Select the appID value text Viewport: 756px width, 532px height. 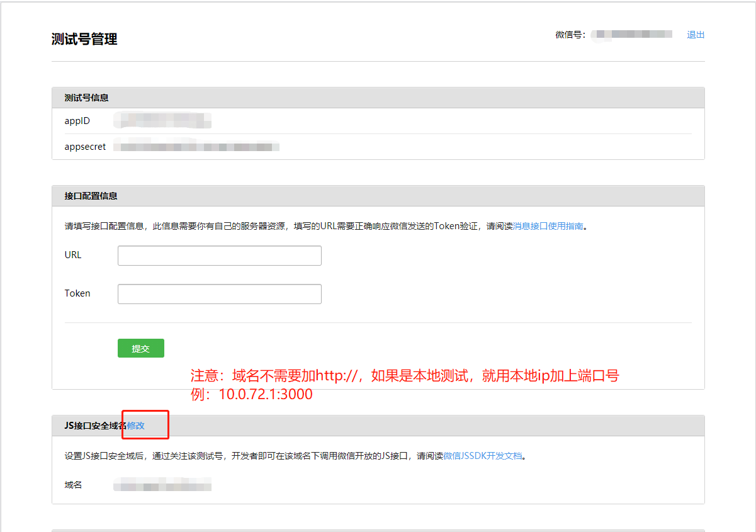162,120
